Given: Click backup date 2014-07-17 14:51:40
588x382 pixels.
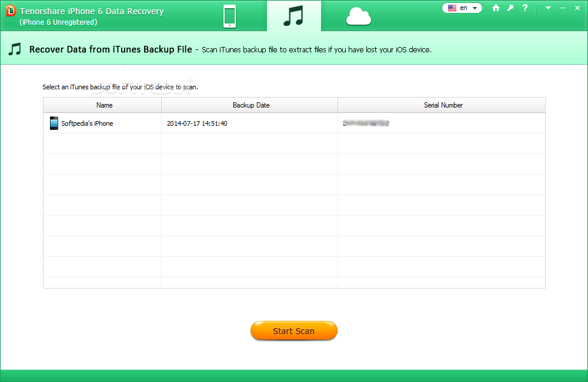Looking at the screenshot, I should point(197,123).
